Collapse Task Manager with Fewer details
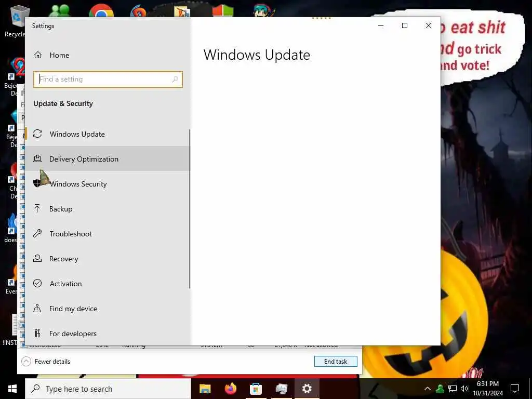The width and height of the screenshot is (532, 399). (x=46, y=362)
